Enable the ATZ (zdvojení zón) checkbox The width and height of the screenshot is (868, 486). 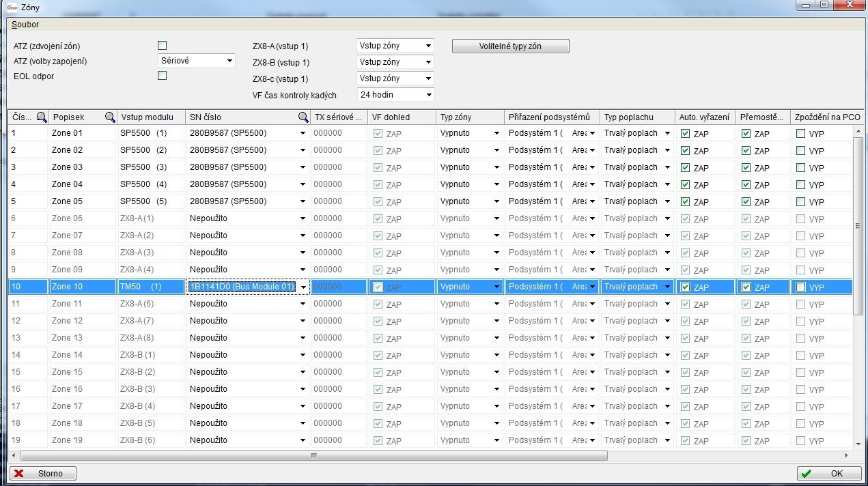tap(162, 46)
